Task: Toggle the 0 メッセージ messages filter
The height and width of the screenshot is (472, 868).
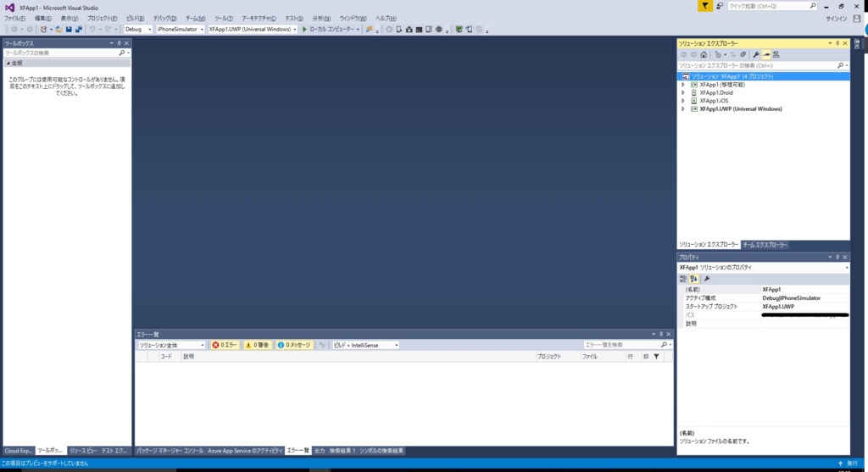Action: [294, 345]
